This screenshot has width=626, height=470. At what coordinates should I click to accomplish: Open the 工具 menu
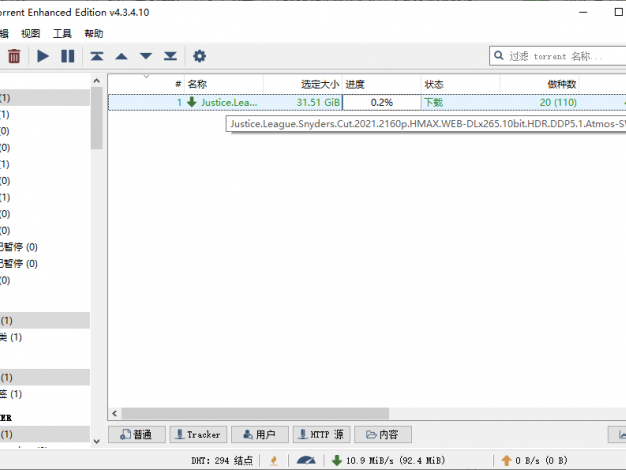(62, 34)
